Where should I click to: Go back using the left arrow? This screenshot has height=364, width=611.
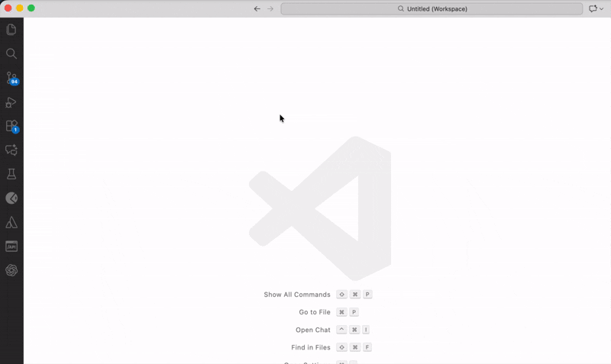click(257, 8)
